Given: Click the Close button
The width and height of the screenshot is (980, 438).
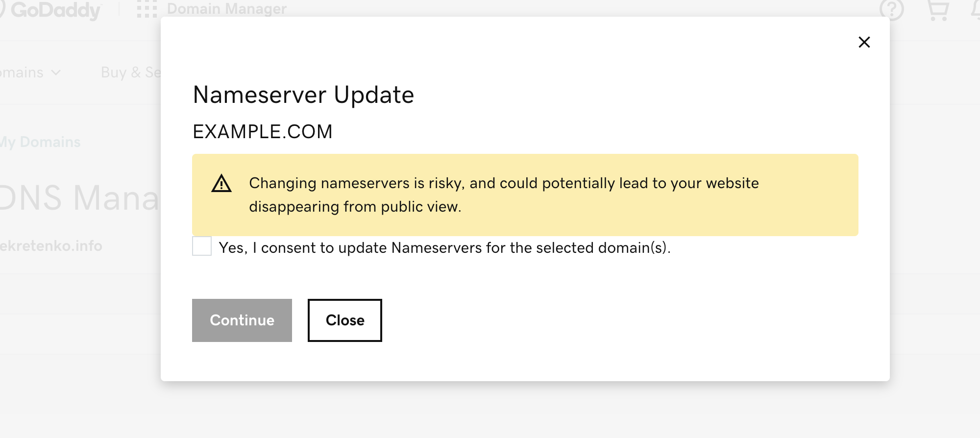Looking at the screenshot, I should [x=344, y=320].
